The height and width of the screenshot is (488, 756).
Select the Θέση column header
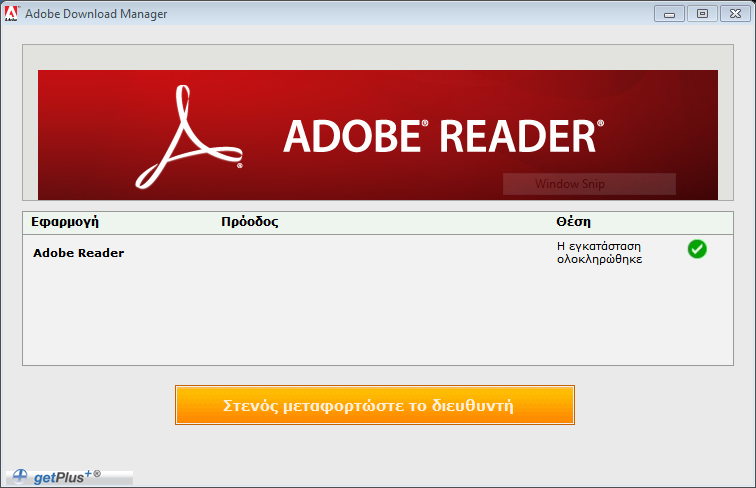click(573, 222)
